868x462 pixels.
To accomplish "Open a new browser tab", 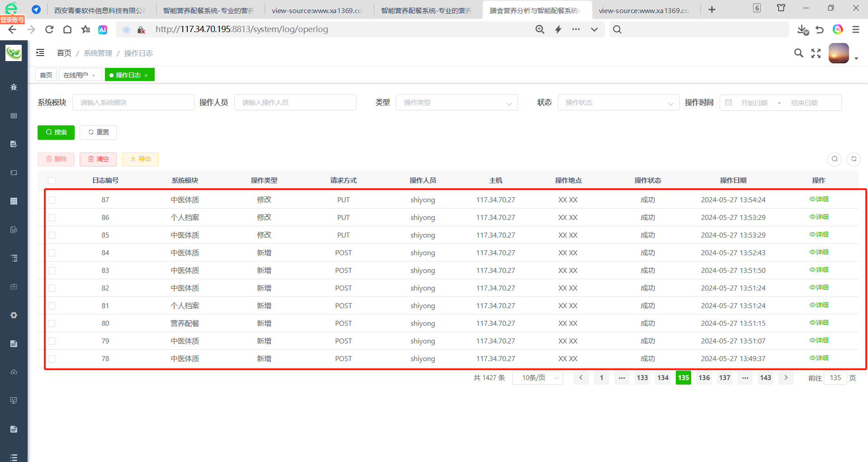I will point(712,10).
